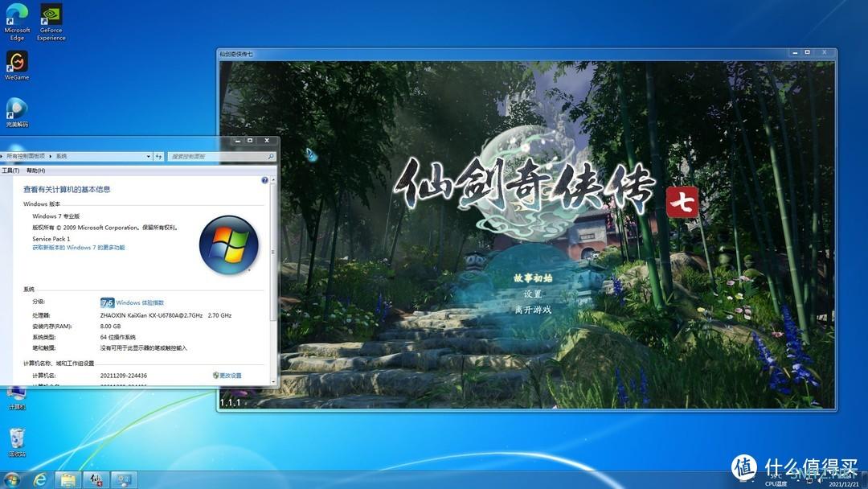This screenshot has height=489, width=868.
Task: Minimize the System control panel window
Action: [x=237, y=142]
